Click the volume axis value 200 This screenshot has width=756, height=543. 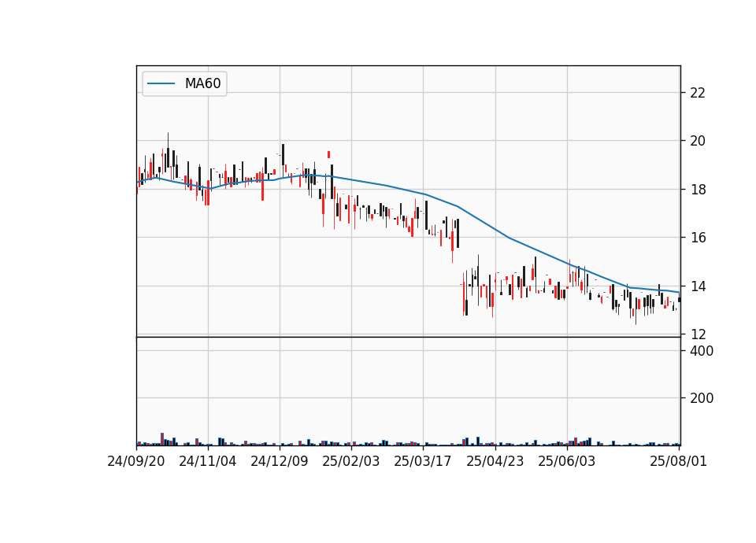pos(702,398)
